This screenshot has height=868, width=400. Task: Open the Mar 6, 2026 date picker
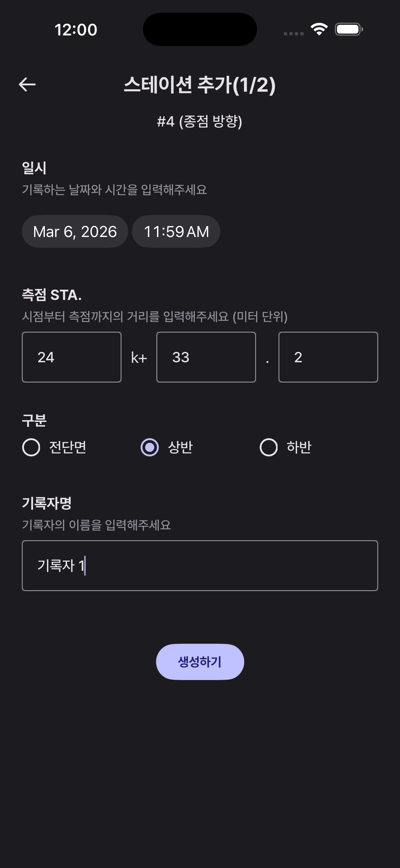click(x=75, y=232)
